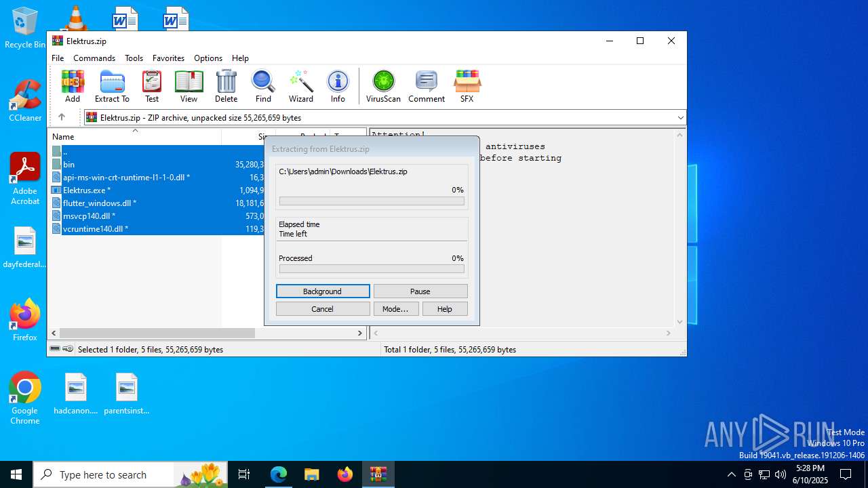This screenshot has width=868, height=488.
Task: Click the taskbar search box
Action: [x=131, y=474]
